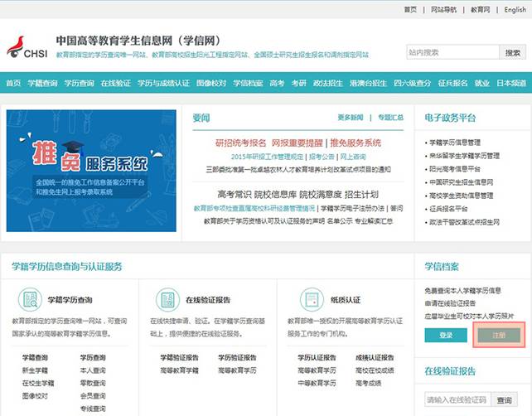Open 日本频道 navigation item
This screenshot has width=532, height=416.
(x=511, y=83)
